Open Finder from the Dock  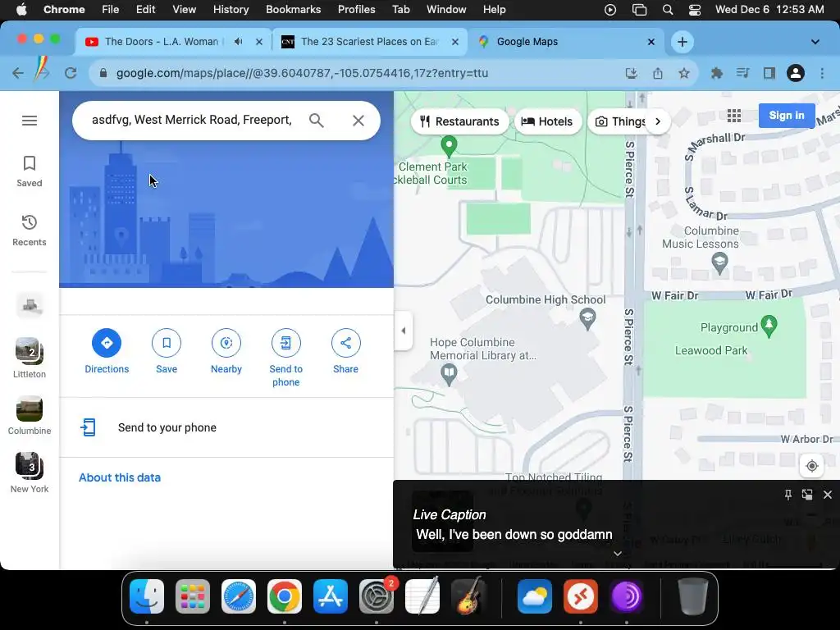point(147,596)
